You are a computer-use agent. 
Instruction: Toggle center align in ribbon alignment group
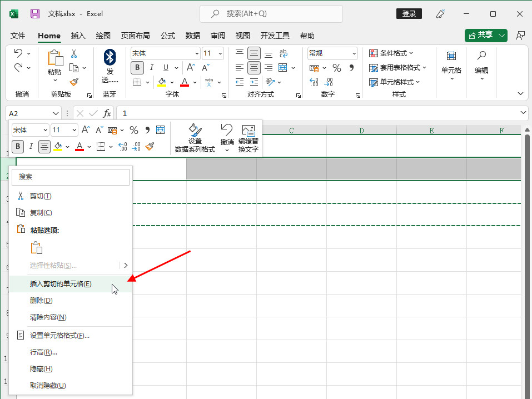pyautogui.click(x=254, y=67)
